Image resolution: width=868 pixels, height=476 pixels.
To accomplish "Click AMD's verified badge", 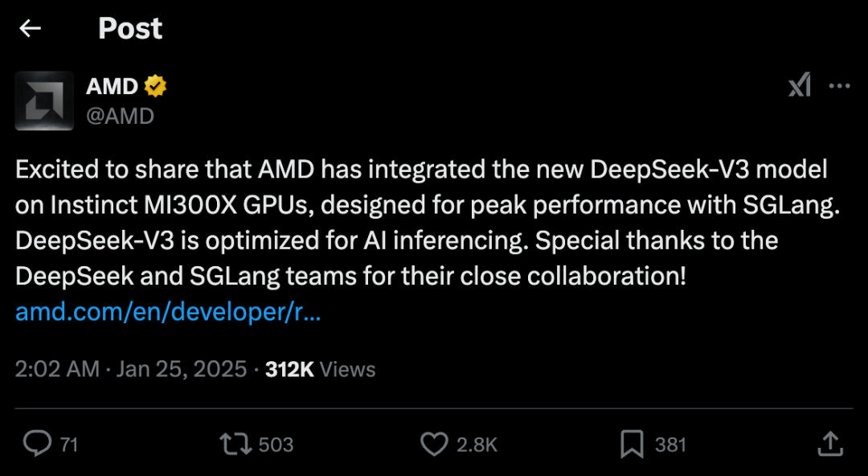I will [155, 85].
